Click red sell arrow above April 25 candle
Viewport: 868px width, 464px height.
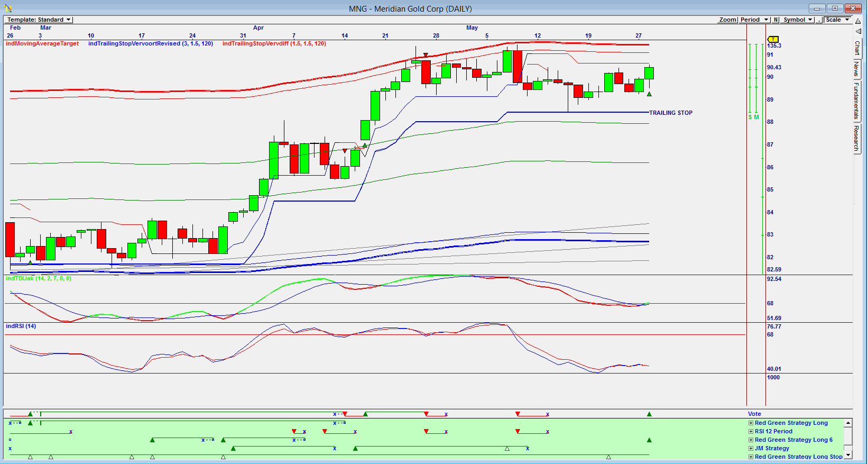(x=426, y=55)
